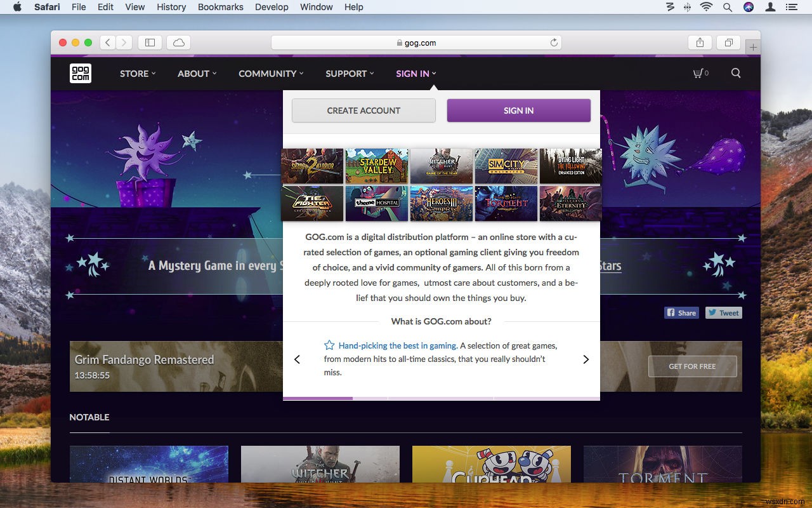Show the Safari sidebar
This screenshot has width=812, height=508.
[150, 42]
